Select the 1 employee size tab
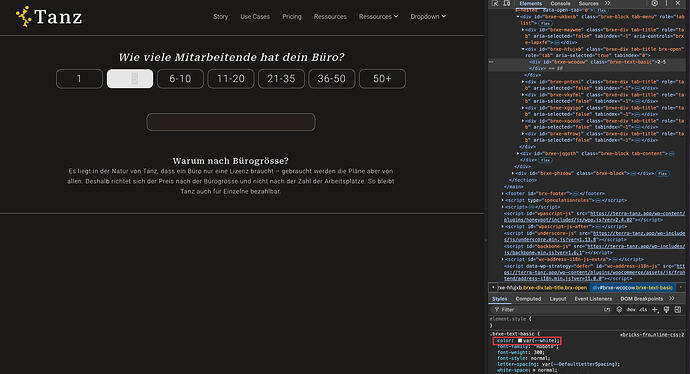Image resolution: width=690 pixels, height=374 pixels. pyautogui.click(x=79, y=79)
